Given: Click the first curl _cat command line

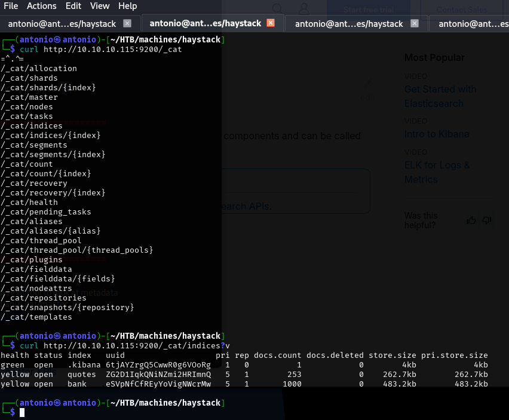Looking at the screenshot, I should tap(100, 50).
